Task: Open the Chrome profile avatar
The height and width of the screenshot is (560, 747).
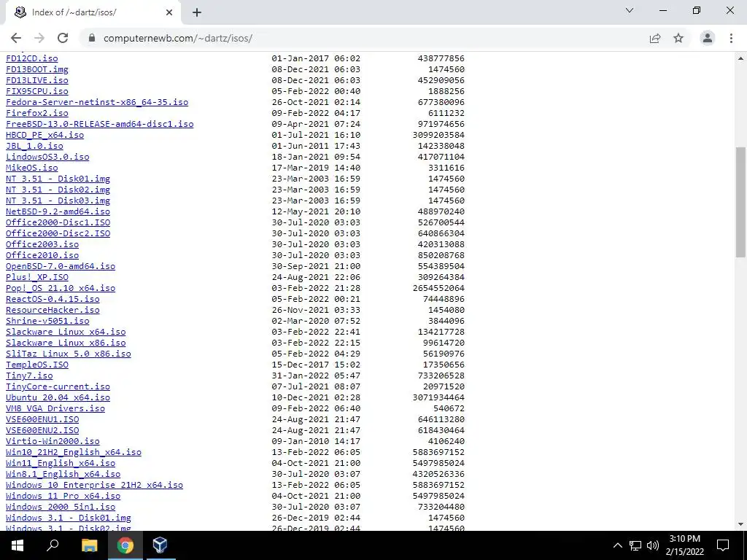Action: tap(708, 38)
